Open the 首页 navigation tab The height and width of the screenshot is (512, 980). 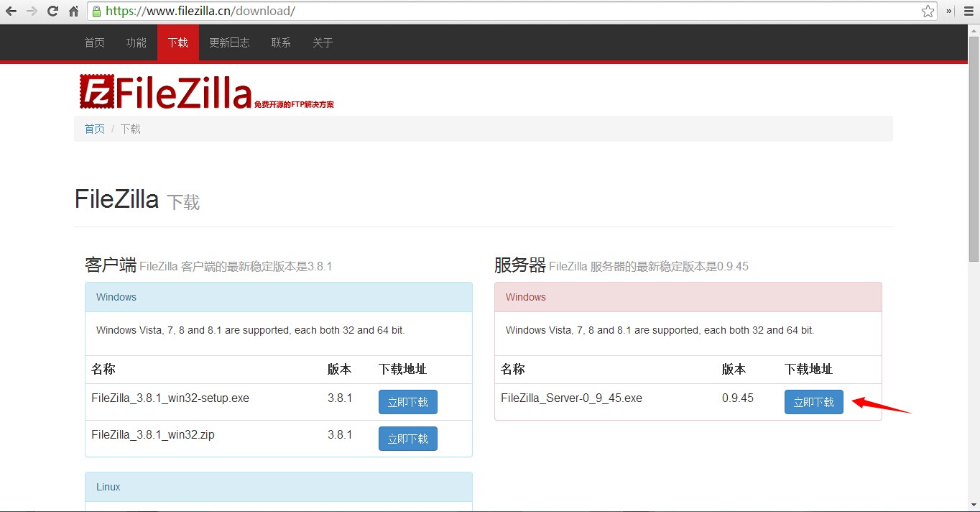(x=95, y=42)
